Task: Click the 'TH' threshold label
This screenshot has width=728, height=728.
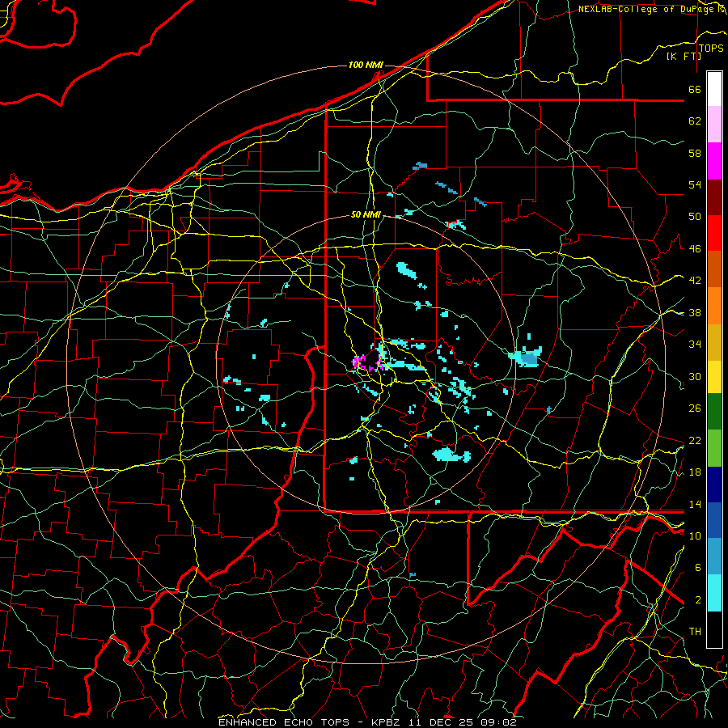Action: pyautogui.click(x=695, y=632)
